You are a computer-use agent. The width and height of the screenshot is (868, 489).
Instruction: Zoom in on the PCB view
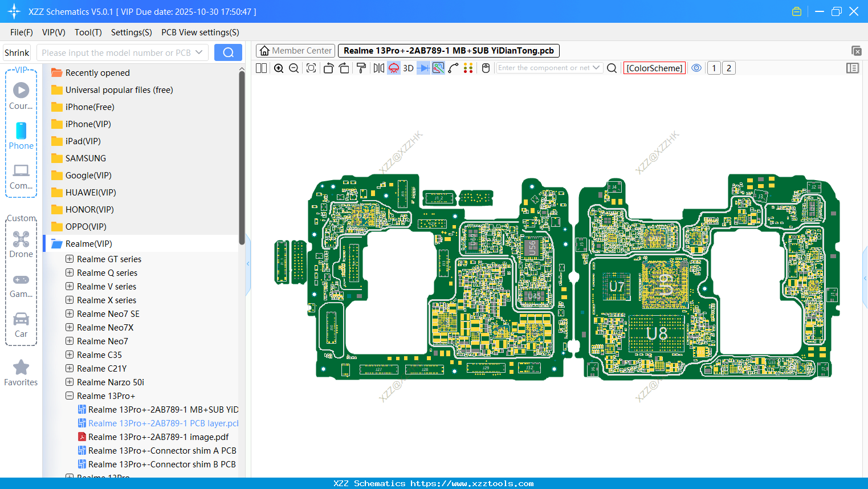(x=279, y=68)
